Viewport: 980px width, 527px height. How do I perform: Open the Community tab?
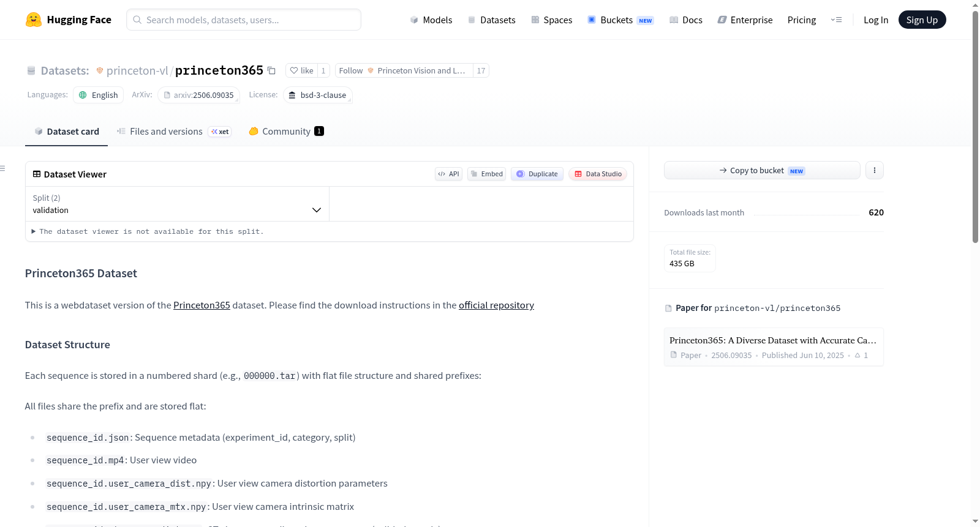[286, 131]
